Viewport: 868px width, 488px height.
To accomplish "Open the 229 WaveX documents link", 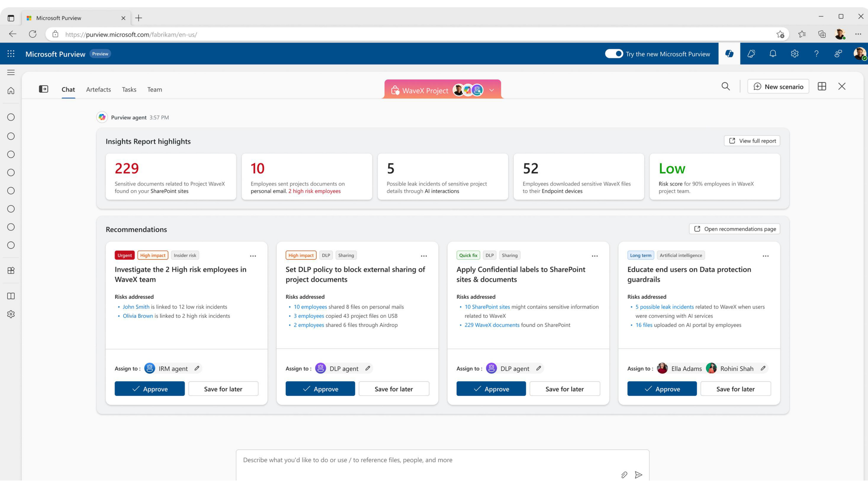I will [x=492, y=325].
